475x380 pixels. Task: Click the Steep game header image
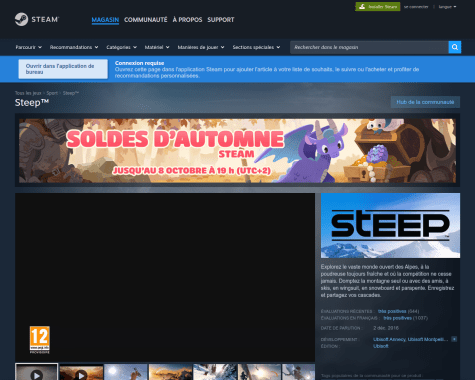(x=390, y=225)
